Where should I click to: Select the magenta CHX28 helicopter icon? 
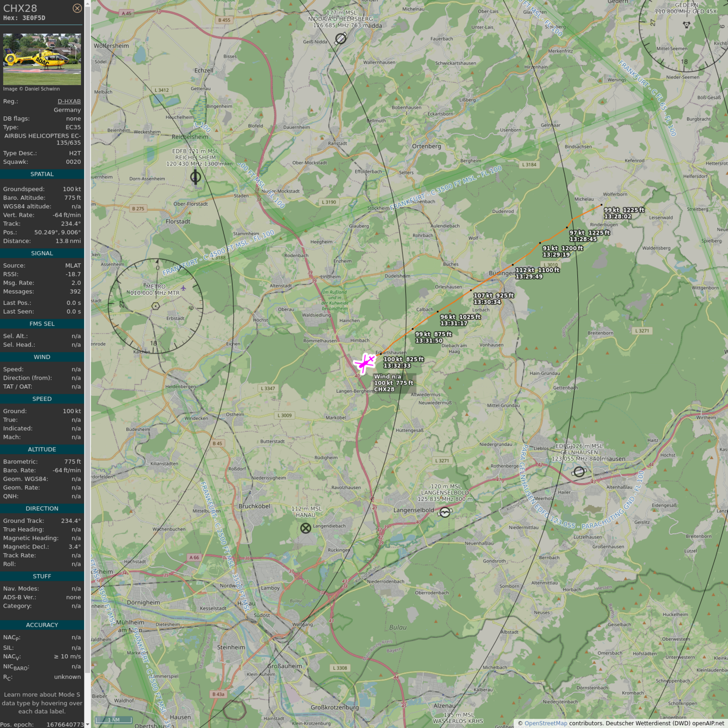(365, 363)
